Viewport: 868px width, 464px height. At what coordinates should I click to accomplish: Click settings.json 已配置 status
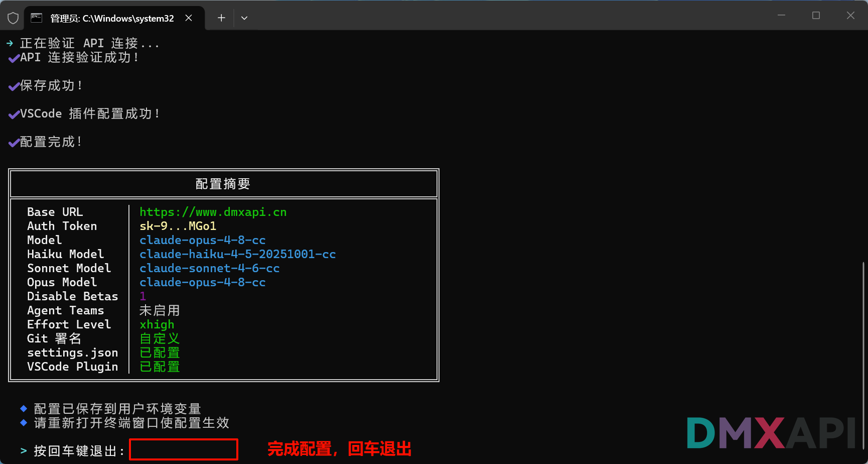click(160, 353)
